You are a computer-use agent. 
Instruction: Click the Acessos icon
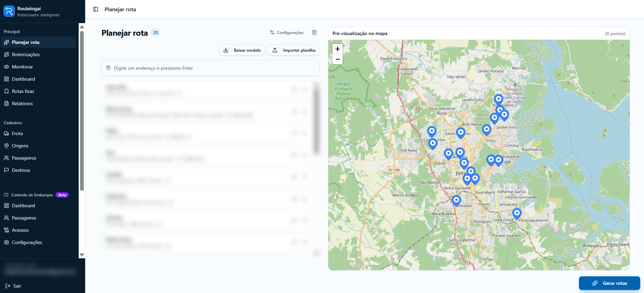6,230
